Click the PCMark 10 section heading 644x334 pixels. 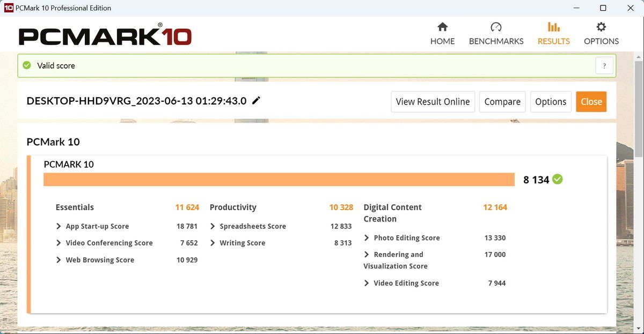53,142
